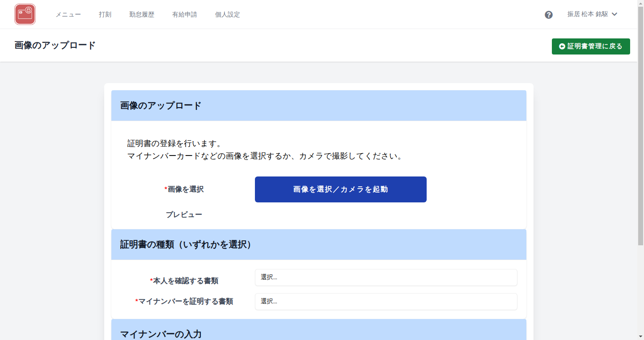
Task: Open 個人設定 from the top menu
Action: pos(228,15)
